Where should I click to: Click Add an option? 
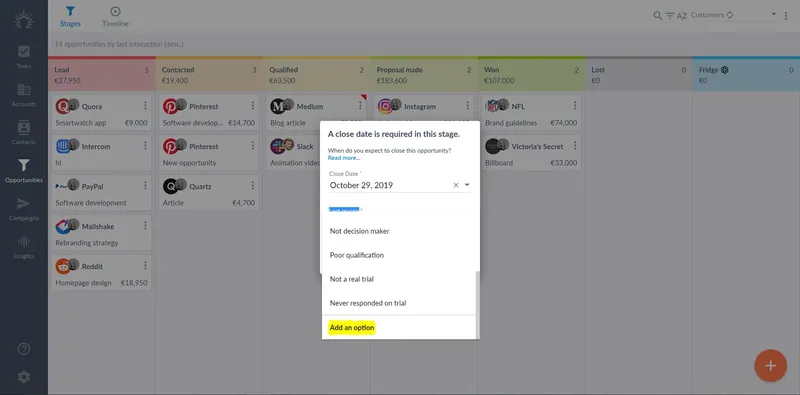tap(352, 328)
